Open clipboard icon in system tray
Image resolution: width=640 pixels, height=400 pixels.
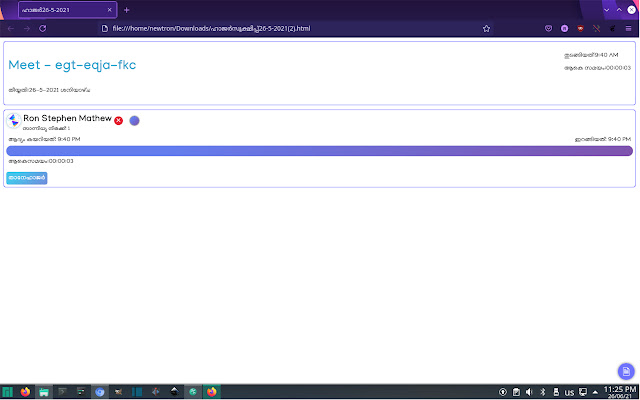tap(516, 392)
